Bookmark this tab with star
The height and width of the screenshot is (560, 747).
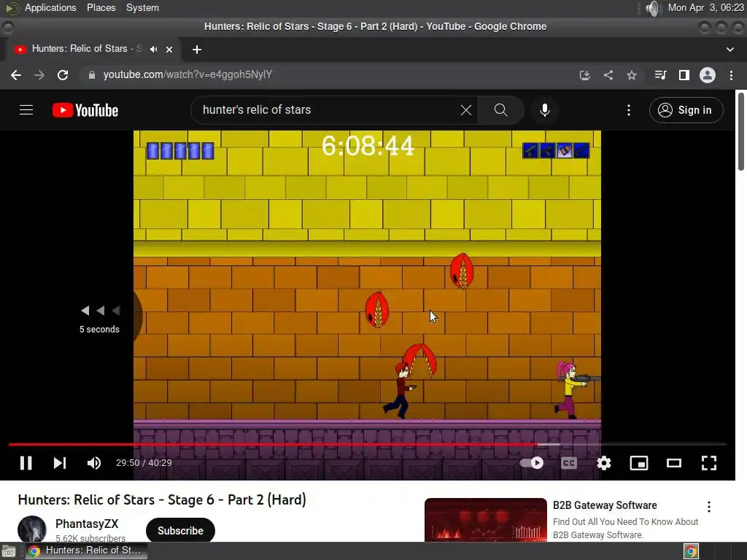point(632,75)
